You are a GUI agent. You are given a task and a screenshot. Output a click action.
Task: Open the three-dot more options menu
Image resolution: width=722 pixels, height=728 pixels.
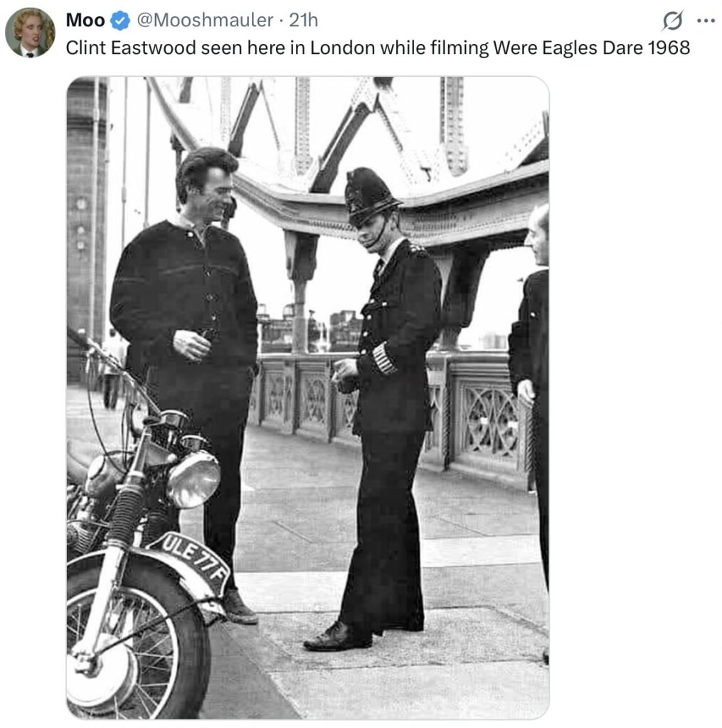pos(706,21)
